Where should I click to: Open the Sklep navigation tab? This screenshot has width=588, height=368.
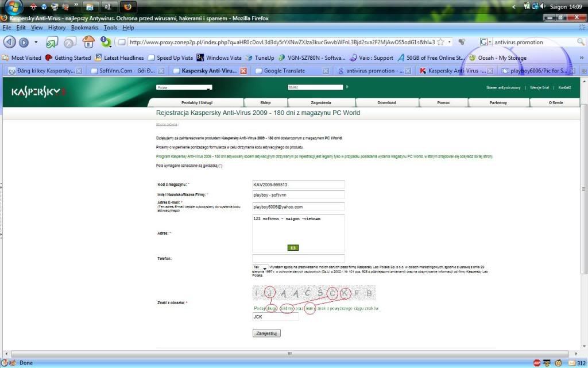click(x=265, y=102)
